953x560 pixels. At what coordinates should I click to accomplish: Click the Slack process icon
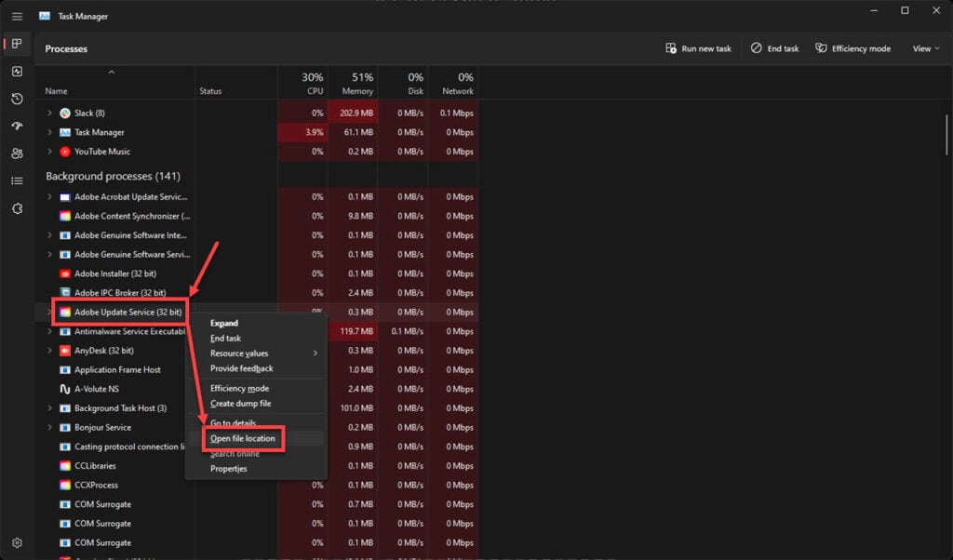click(65, 113)
